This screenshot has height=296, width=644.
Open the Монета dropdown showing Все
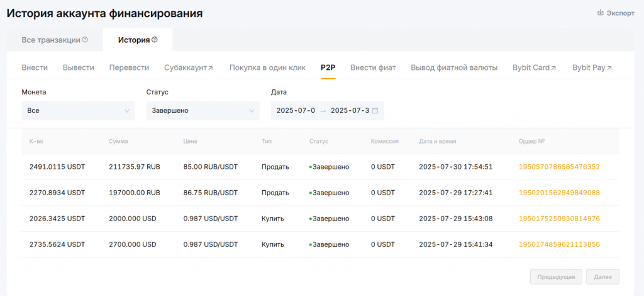pyautogui.click(x=78, y=111)
